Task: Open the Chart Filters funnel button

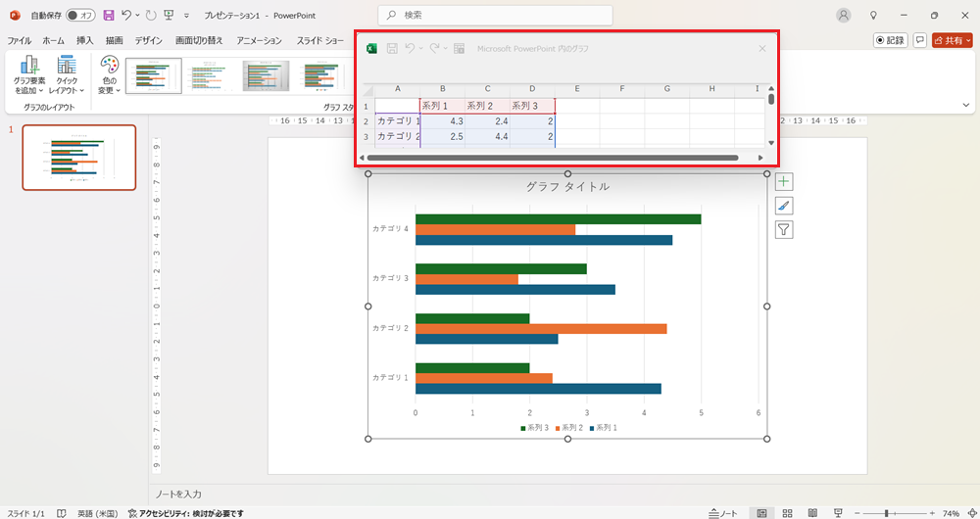Action: (784, 230)
